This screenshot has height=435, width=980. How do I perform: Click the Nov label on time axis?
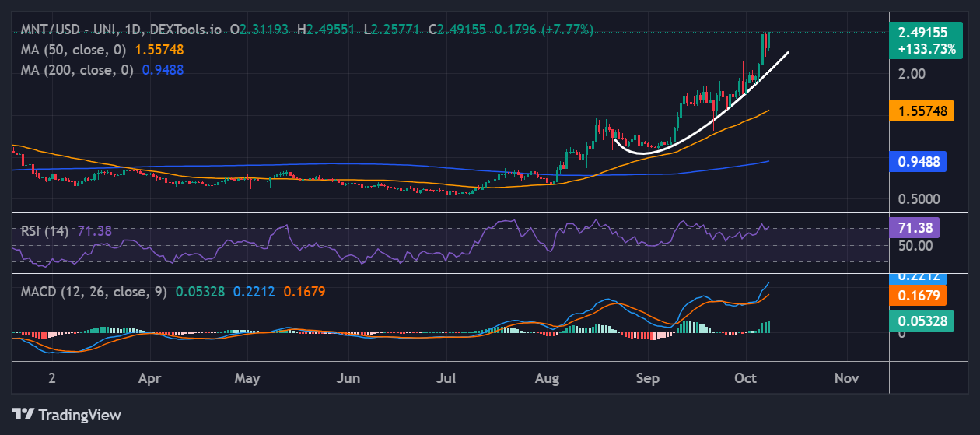(x=846, y=378)
